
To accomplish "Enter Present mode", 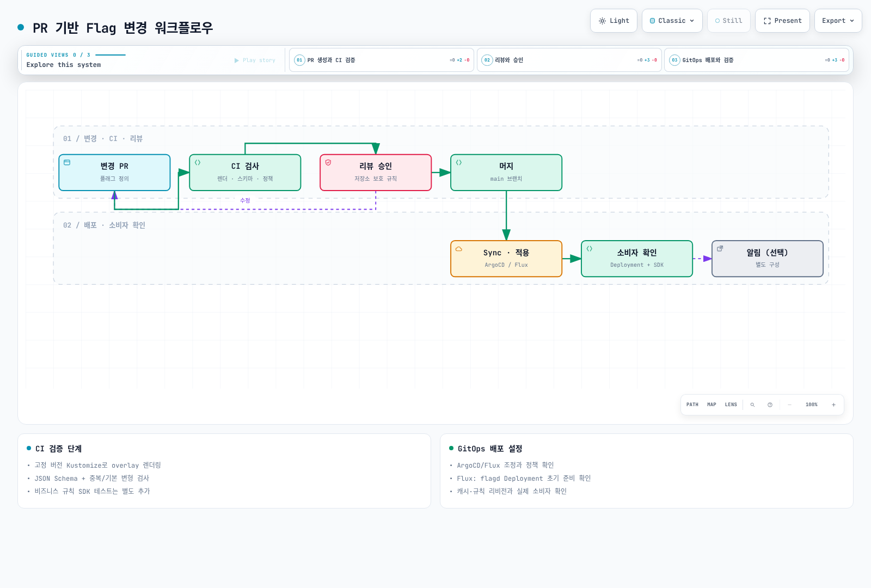I will (x=782, y=21).
